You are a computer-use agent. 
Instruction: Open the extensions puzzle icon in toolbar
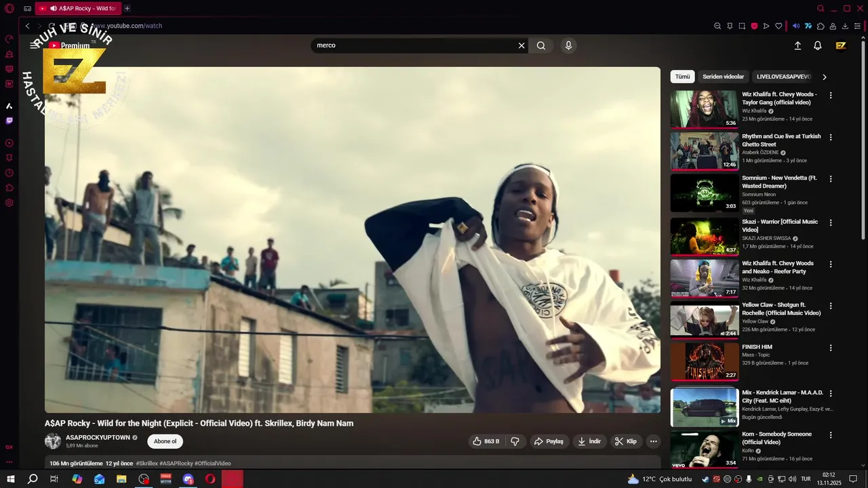(x=821, y=26)
